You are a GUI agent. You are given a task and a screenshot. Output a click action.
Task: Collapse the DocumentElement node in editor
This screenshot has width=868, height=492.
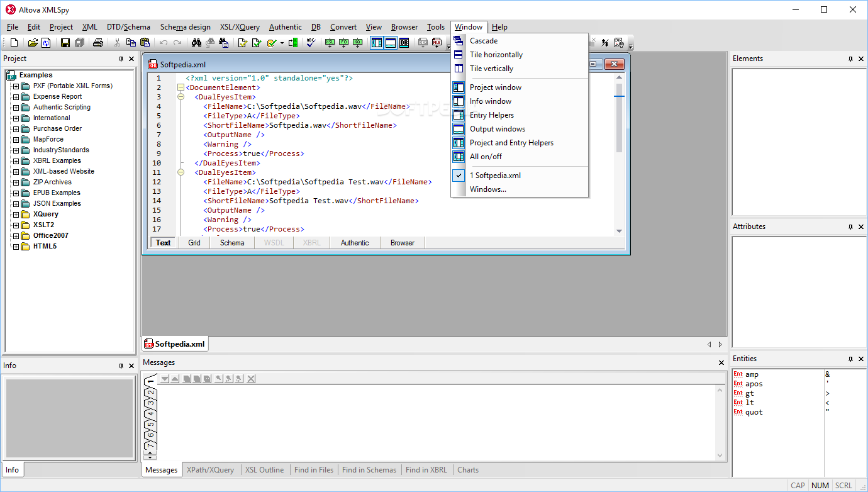coord(181,87)
